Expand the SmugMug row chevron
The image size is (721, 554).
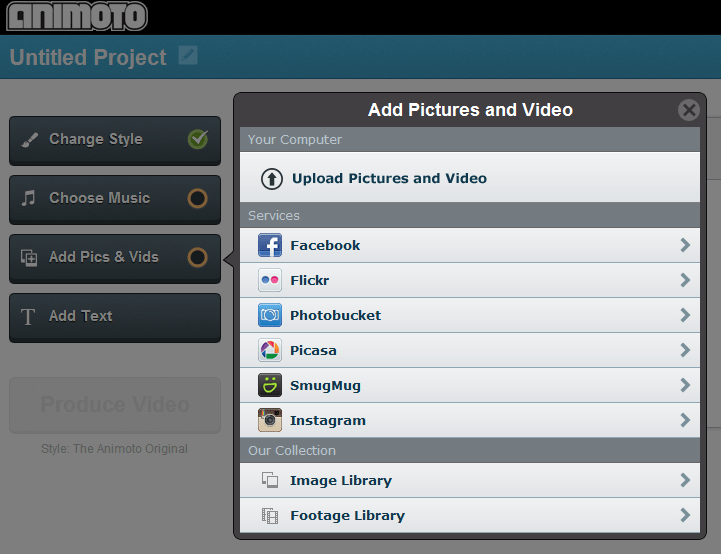point(685,385)
